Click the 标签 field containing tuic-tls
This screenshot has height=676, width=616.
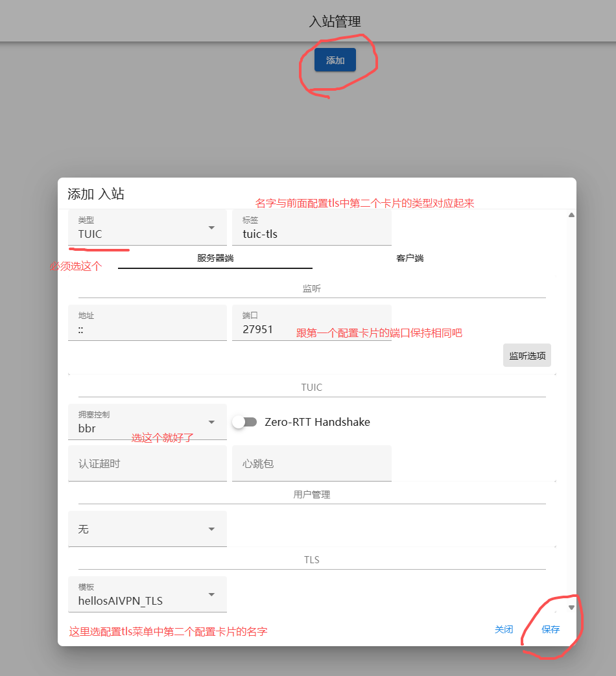pos(311,227)
